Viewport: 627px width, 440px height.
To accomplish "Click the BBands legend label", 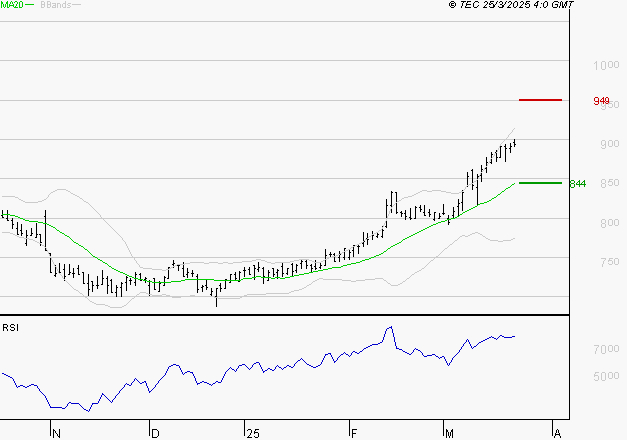I will pos(56,5).
